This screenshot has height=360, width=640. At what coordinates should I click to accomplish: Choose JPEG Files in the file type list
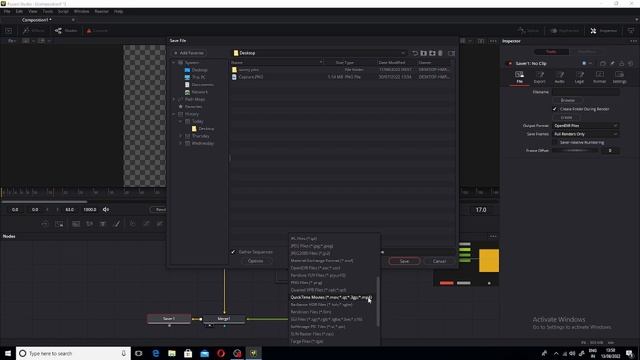coord(312,246)
